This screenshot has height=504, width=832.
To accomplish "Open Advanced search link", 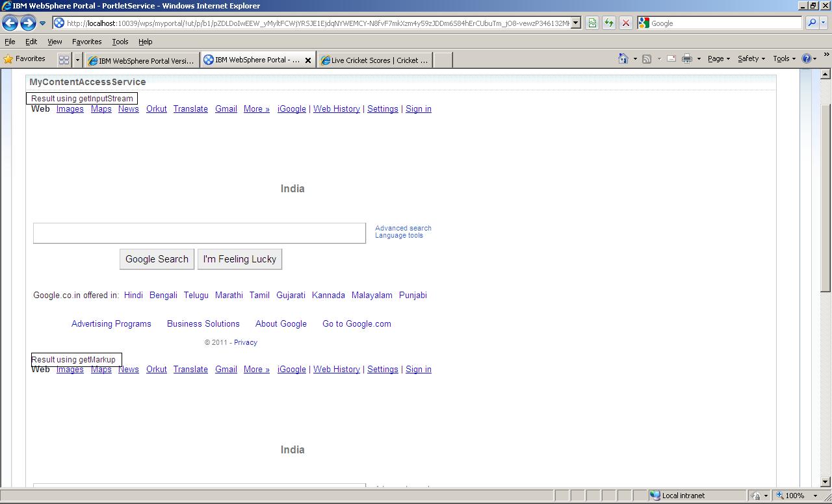I will [x=403, y=228].
